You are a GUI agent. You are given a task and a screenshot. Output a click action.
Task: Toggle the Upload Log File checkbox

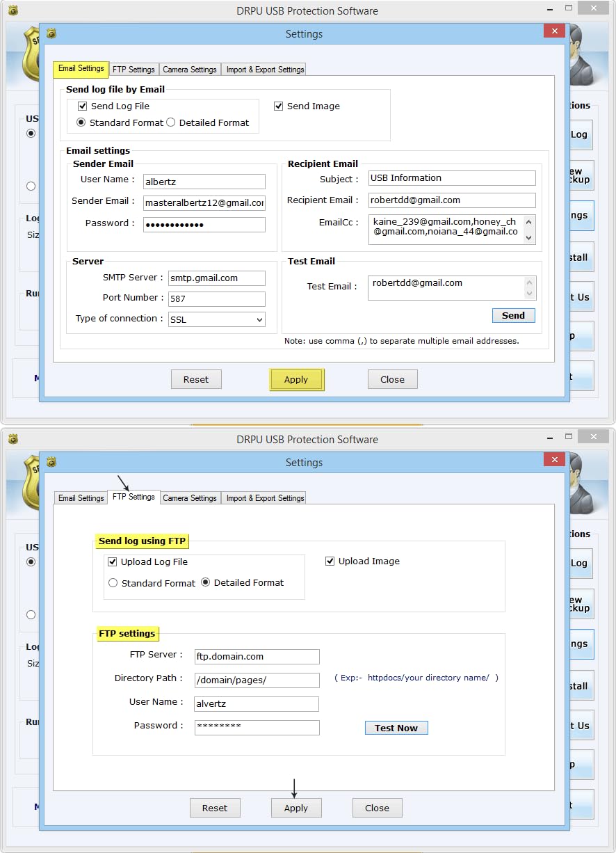point(113,561)
